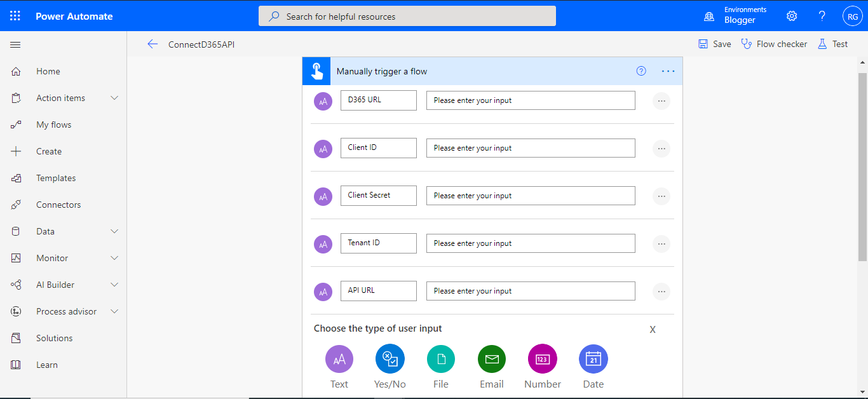The image size is (868, 399).
Task: Open Power Automate app launcher waffle icon
Action: pyautogui.click(x=15, y=15)
